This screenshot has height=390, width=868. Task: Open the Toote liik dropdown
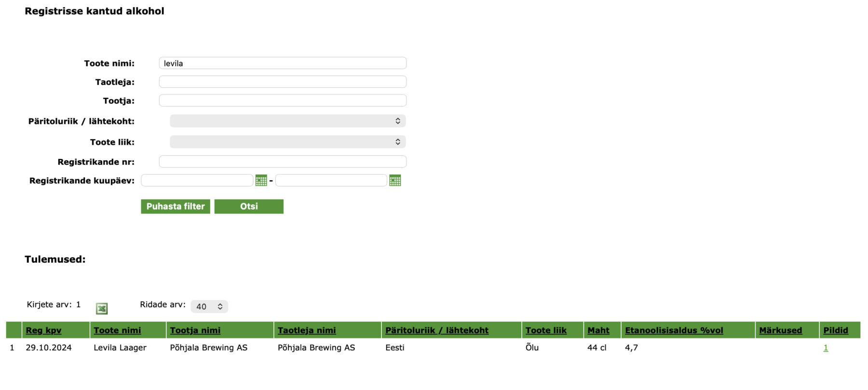click(287, 142)
